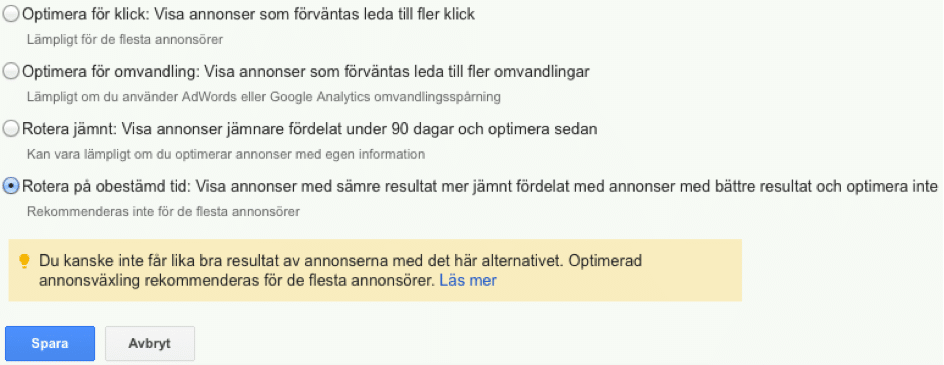Click the 'annonsväxling rekommenderas' sentence in the notice
Screen dimensions: 944x365
[x=237, y=281]
